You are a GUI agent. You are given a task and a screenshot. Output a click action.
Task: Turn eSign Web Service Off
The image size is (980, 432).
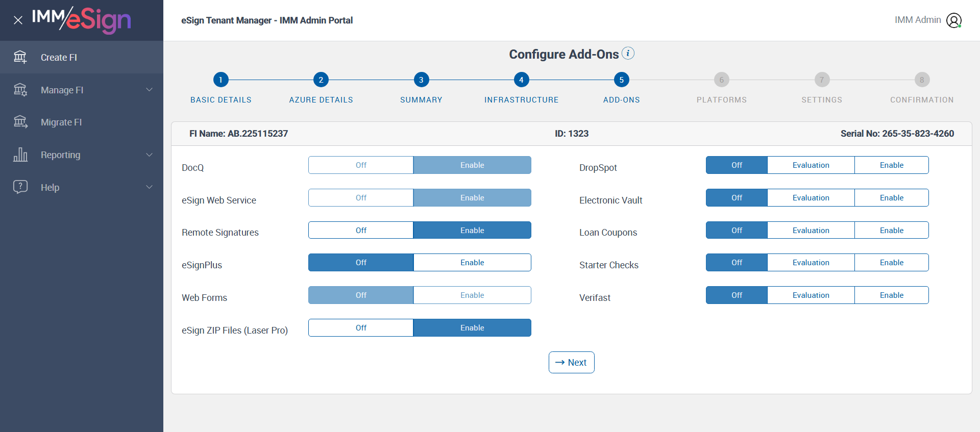point(361,198)
